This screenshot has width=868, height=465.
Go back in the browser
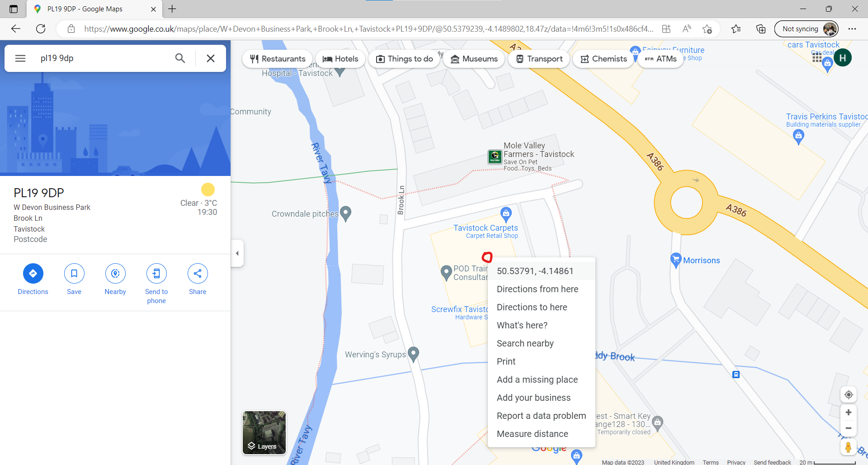[x=16, y=29]
